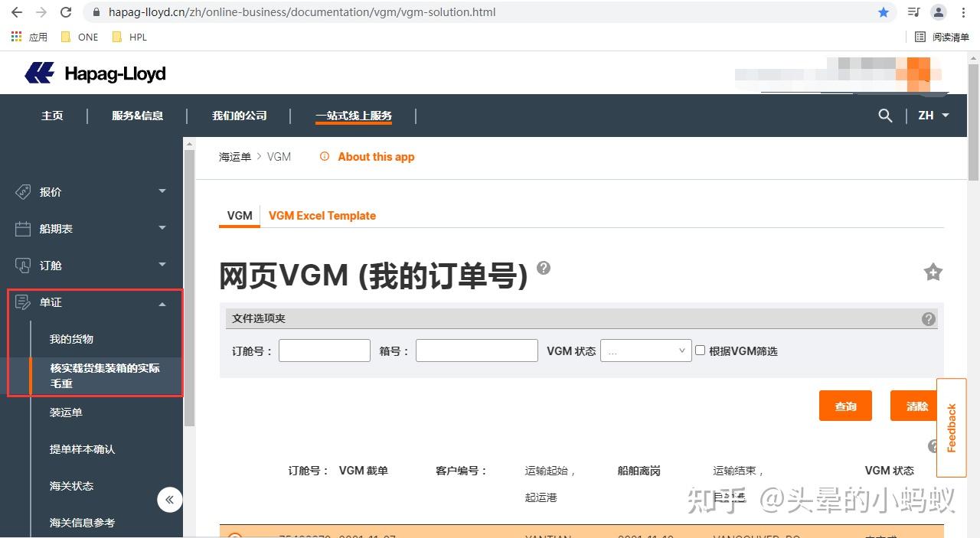Screen dimensions: 980x538
Task: Open the ZH language dropdown
Action: click(933, 116)
